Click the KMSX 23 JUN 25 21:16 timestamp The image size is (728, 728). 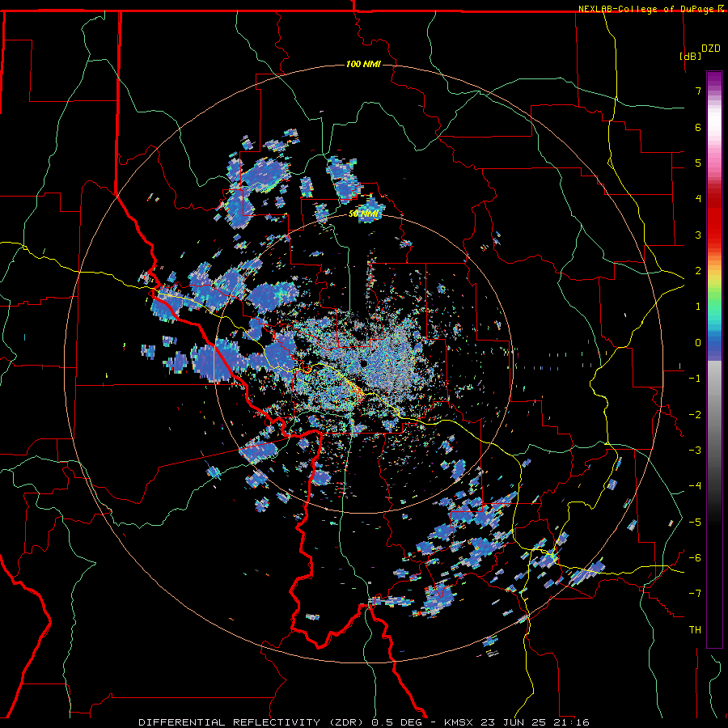tap(517, 722)
